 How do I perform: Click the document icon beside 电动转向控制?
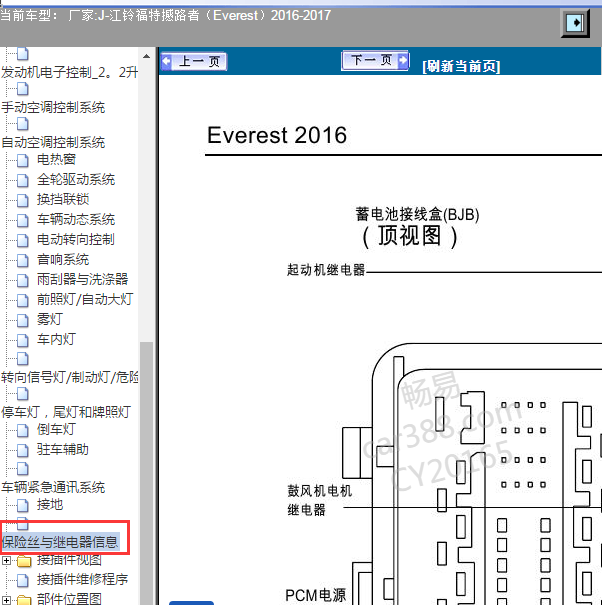[23, 240]
